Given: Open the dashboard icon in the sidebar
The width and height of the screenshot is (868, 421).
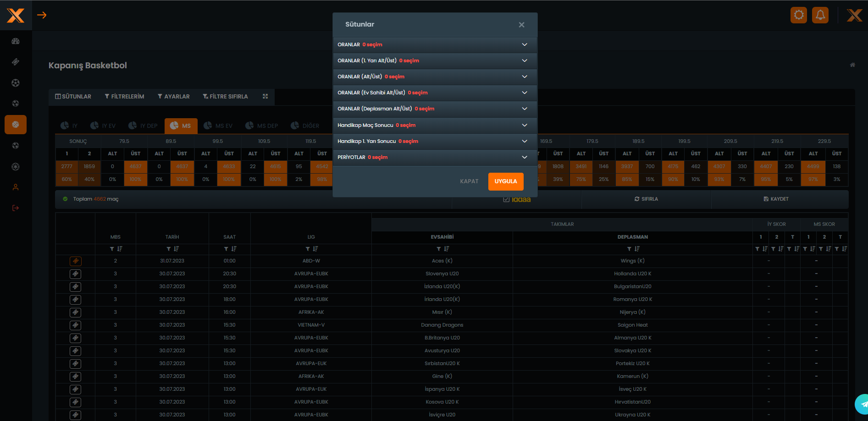Looking at the screenshot, I should (x=16, y=41).
